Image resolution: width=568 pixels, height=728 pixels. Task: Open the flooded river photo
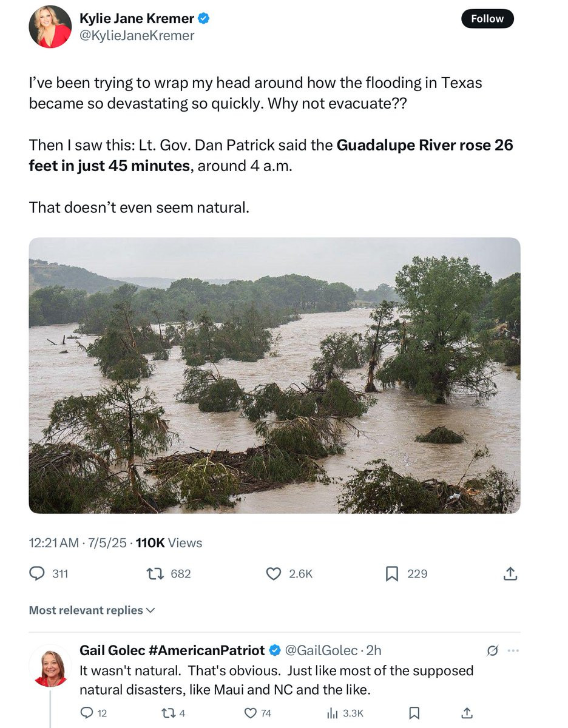pos(274,375)
